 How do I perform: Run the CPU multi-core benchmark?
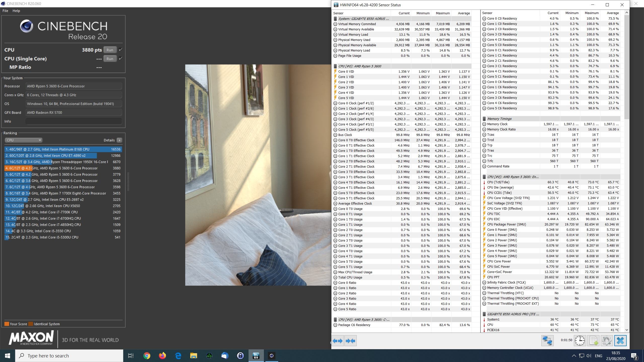[110, 50]
